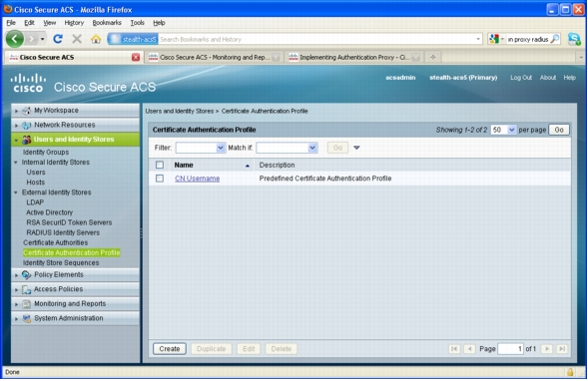Image resolution: width=588 pixels, height=381 pixels.
Task: Click the security padlock in status bar
Action: 570,372
